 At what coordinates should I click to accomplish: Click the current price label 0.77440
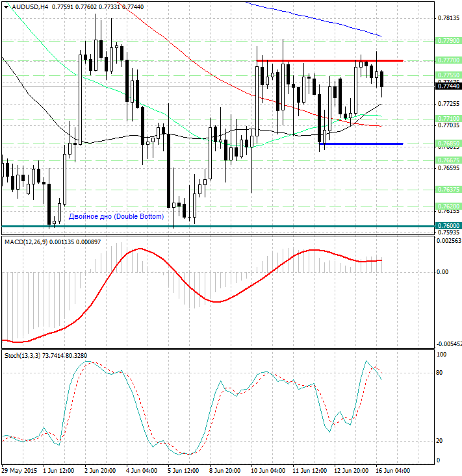pyautogui.click(x=448, y=86)
